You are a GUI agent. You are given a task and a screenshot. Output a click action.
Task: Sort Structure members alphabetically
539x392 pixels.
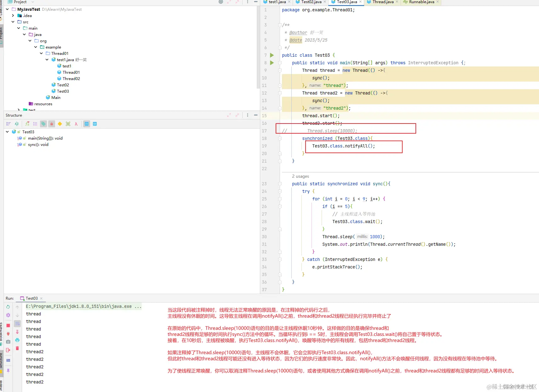pyautogui.click(x=17, y=124)
